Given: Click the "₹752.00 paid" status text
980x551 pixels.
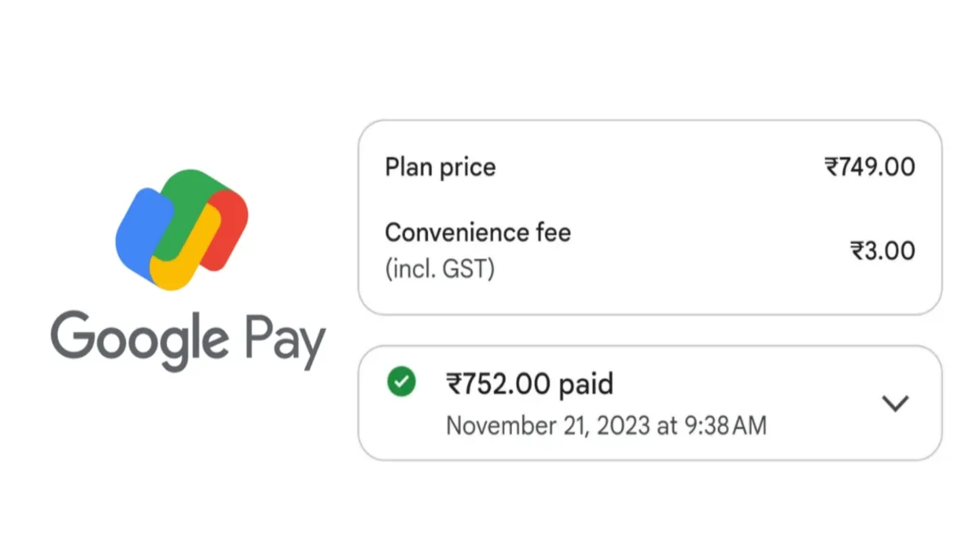Looking at the screenshot, I should coord(529,384).
